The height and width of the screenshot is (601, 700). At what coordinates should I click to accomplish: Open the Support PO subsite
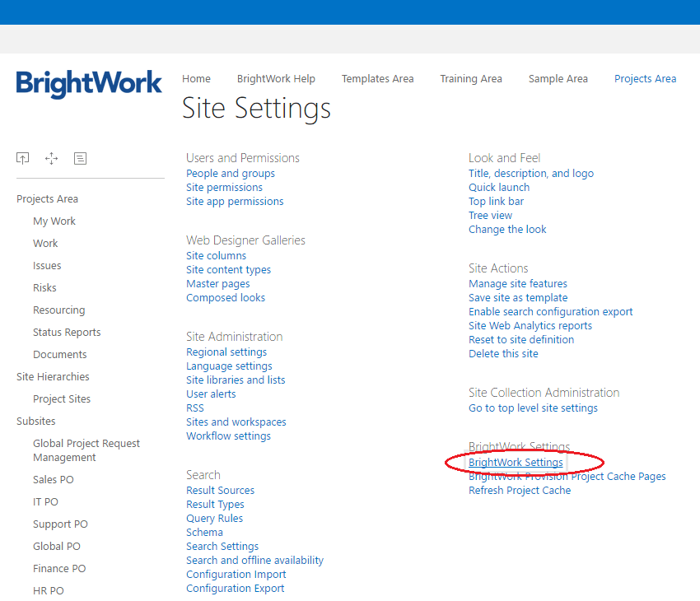[x=60, y=524]
